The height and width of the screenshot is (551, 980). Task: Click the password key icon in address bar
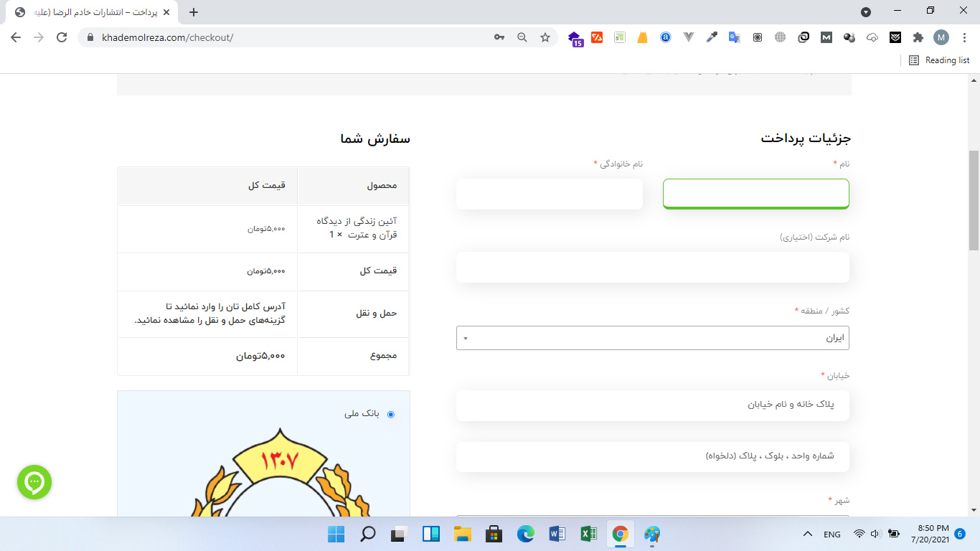(499, 37)
